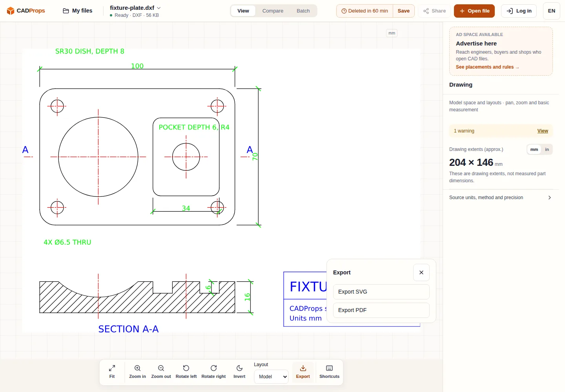Viewport: 565px width, 392px height.
Task: Click the 'Advertise here' heading
Action: 476,44
